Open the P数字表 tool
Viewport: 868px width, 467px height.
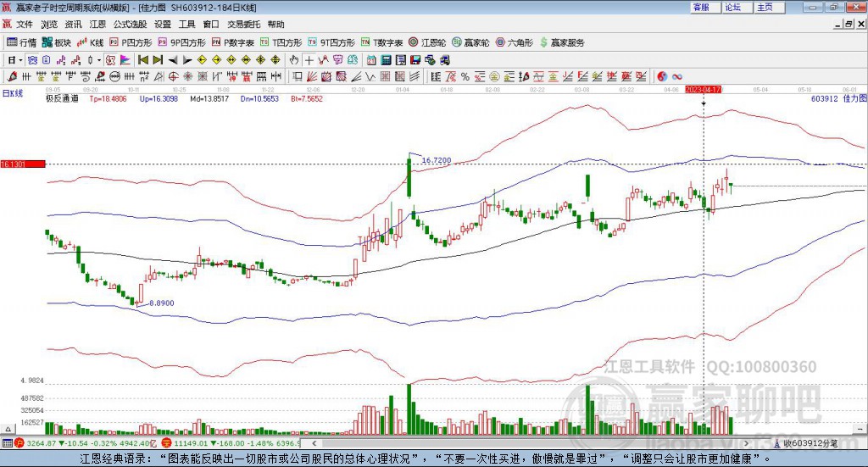(232, 42)
